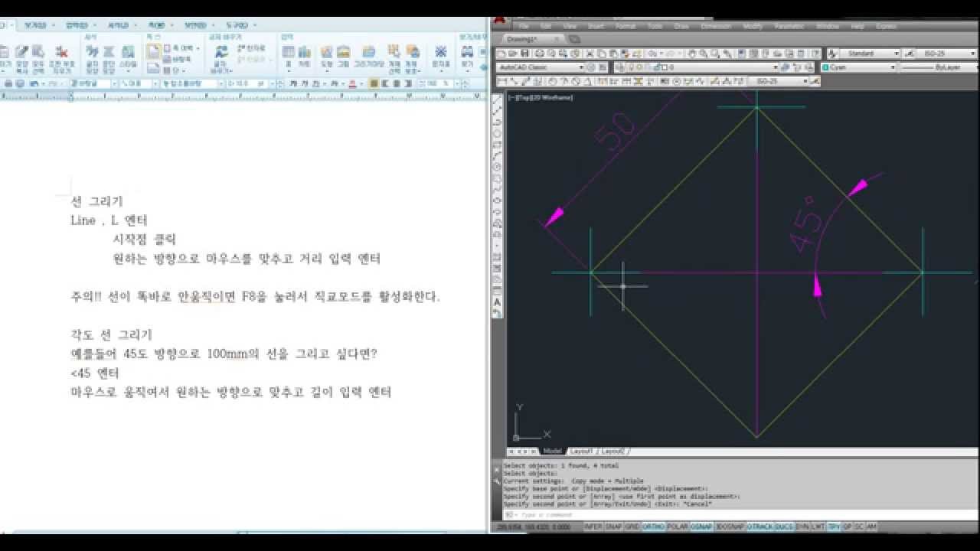Screen dimensions: 980x551
Task: Open the Modify menu in AutoCAD
Action: point(753,26)
